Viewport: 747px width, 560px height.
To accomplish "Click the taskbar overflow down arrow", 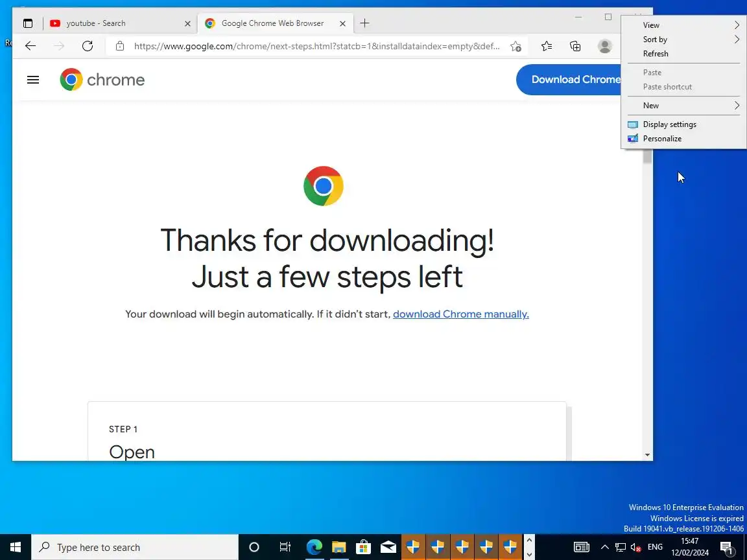I will click(x=529, y=554).
